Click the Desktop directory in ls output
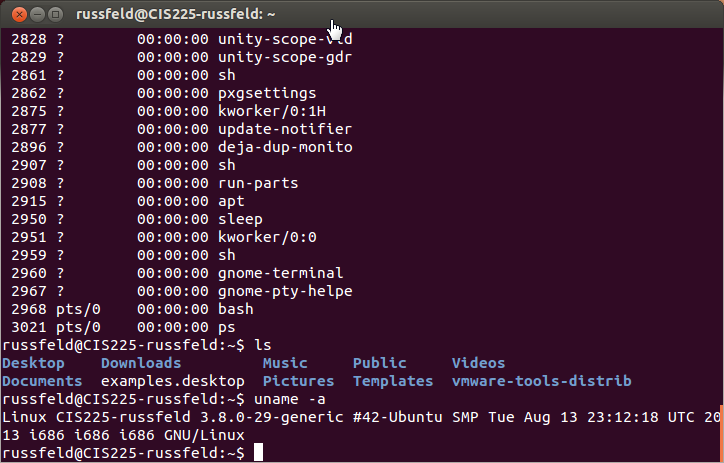This screenshot has width=724, height=463. [x=33, y=363]
